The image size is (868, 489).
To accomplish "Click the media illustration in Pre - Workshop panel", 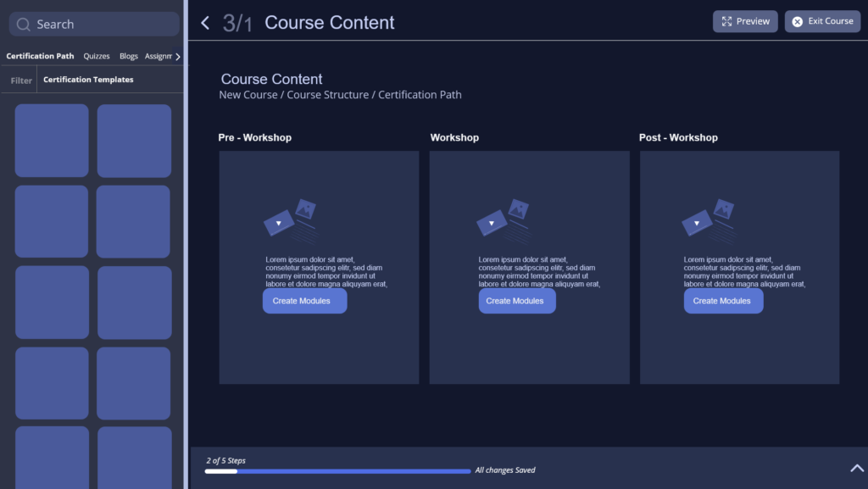I will pos(291,221).
